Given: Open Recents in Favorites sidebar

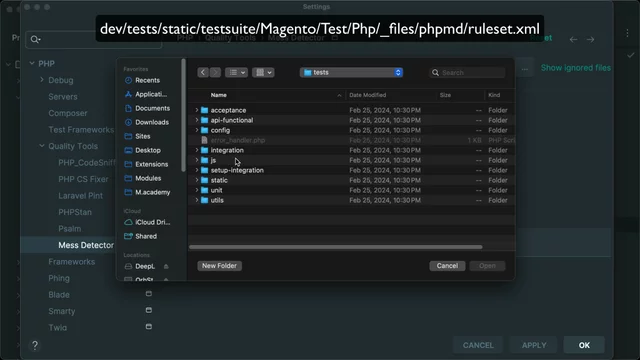Looking at the screenshot, I should click(147, 80).
